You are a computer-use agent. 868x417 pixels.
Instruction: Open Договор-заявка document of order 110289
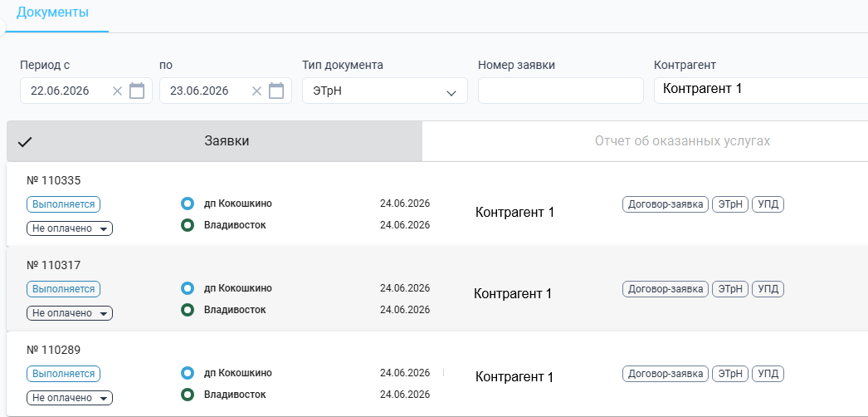click(666, 374)
